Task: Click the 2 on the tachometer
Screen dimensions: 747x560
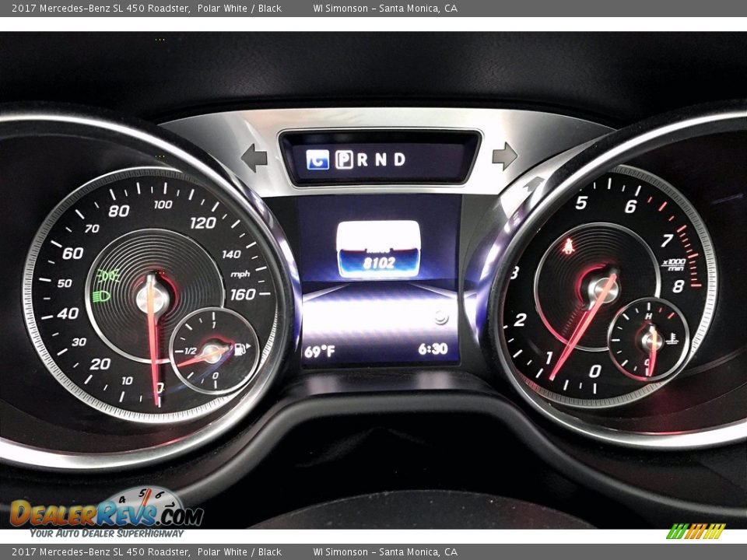Action: tap(520, 320)
